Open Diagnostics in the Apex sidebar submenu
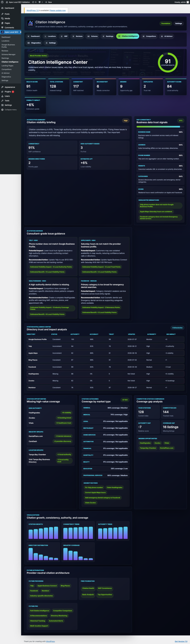The height and width of the screenshot is (644, 190). pyautogui.click(x=6, y=77)
